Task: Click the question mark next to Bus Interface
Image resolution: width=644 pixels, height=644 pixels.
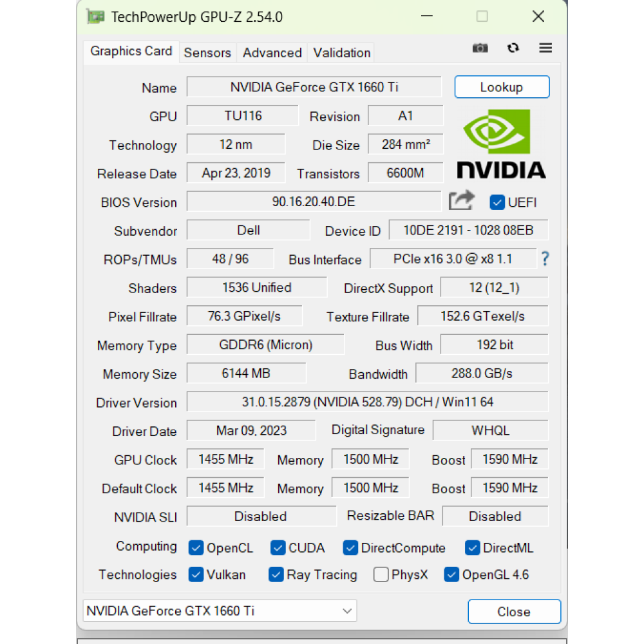Action: point(545,259)
